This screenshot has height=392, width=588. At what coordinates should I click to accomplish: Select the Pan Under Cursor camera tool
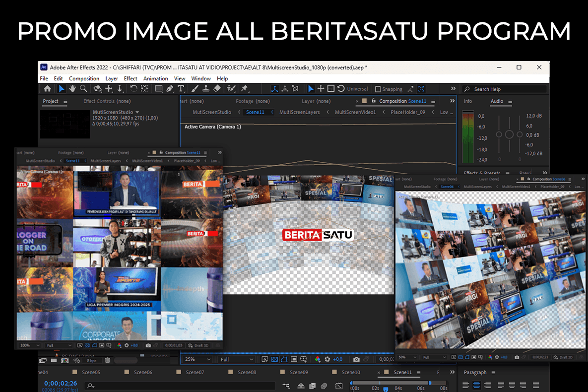[x=109, y=89]
